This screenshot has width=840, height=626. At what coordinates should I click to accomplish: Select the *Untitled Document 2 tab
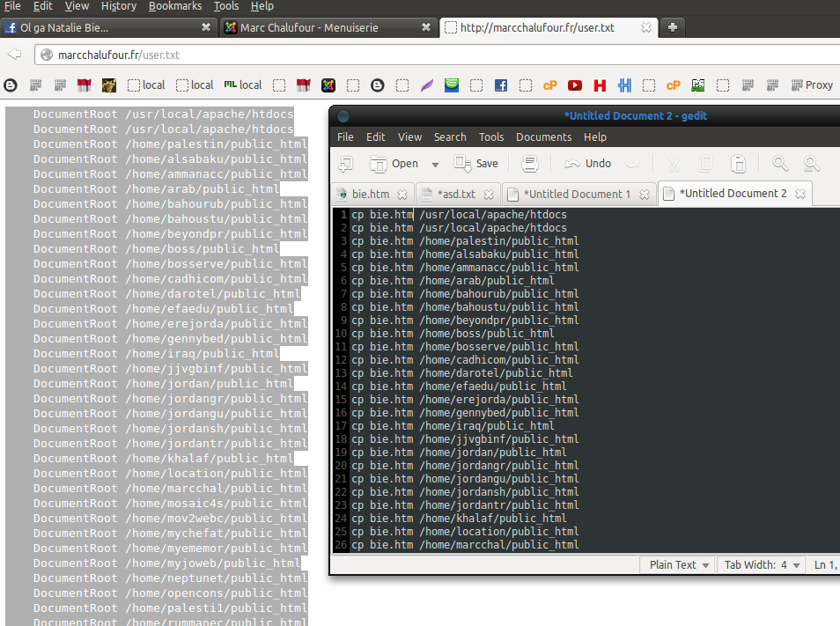click(733, 194)
